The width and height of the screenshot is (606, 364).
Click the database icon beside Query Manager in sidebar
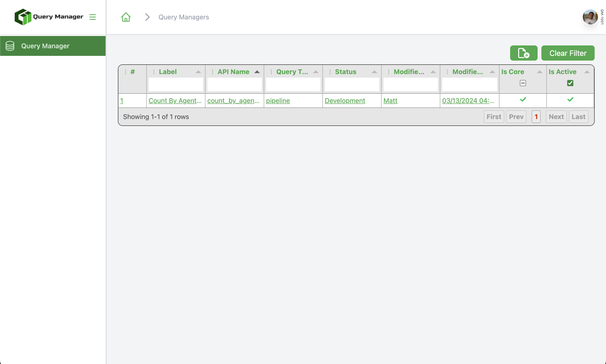10,46
